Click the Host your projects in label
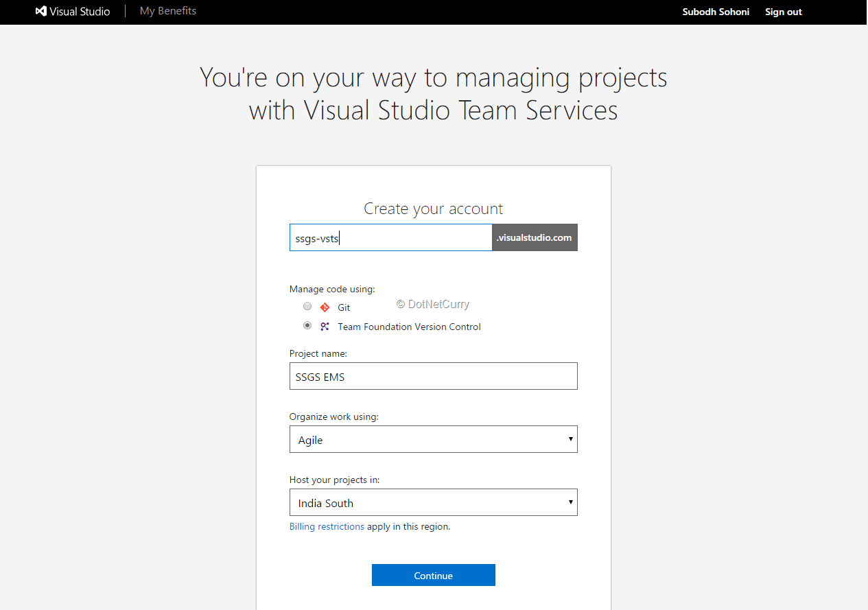Image resolution: width=868 pixels, height=610 pixels. point(334,480)
